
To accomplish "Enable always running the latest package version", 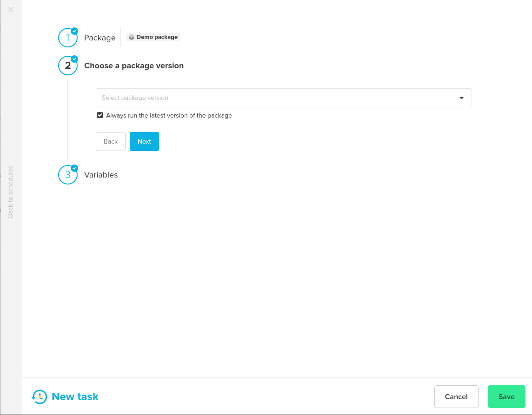I will point(100,115).
